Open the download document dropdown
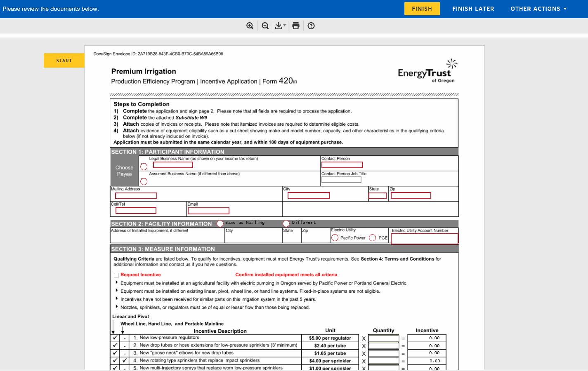Screen dimensions: 588x371 point(280,26)
